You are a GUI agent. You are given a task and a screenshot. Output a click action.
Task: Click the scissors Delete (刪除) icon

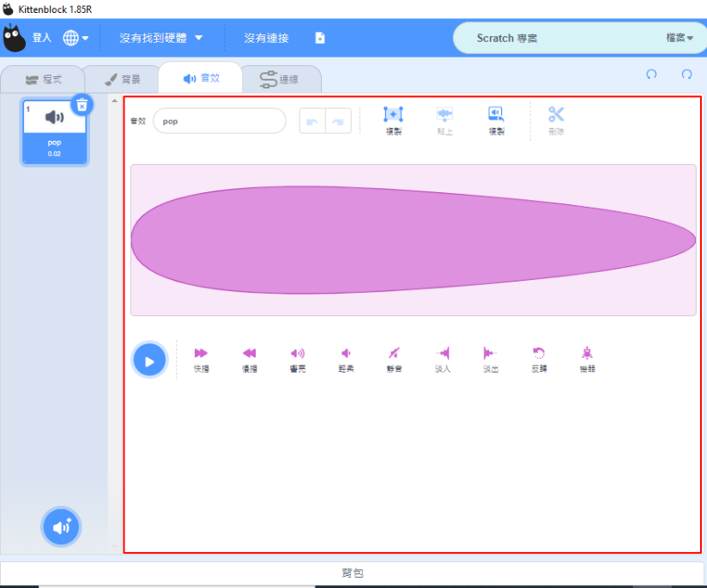(556, 120)
